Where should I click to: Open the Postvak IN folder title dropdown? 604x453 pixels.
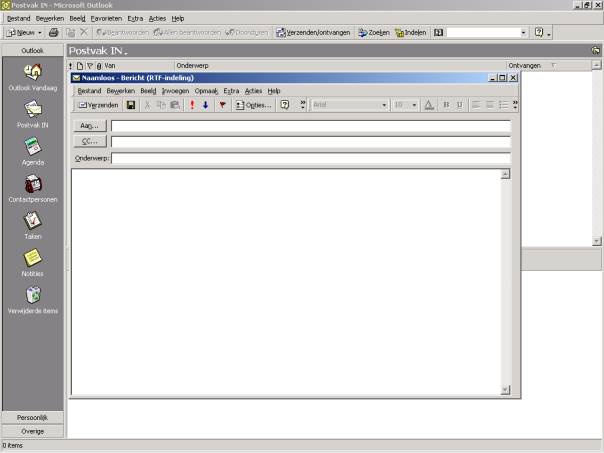pos(126,53)
